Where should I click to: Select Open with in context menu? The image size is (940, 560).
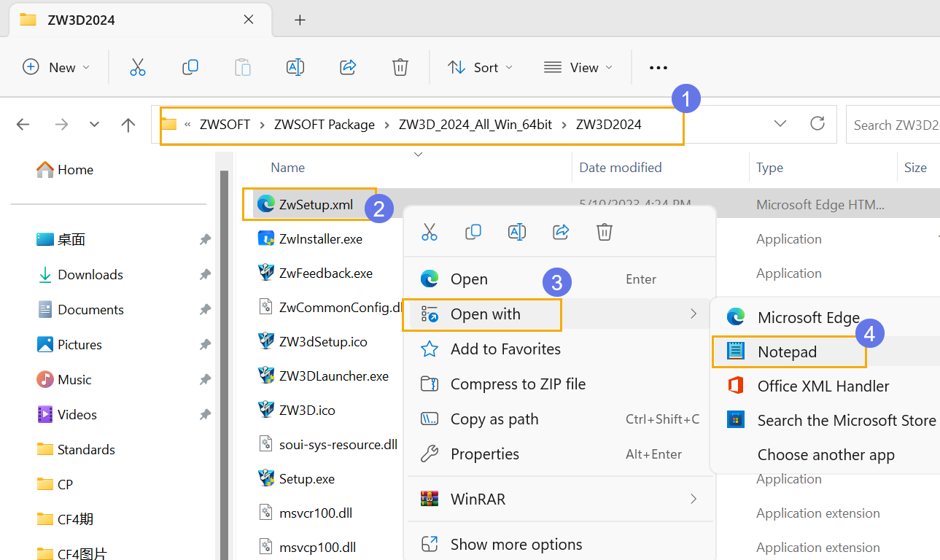pos(559,314)
